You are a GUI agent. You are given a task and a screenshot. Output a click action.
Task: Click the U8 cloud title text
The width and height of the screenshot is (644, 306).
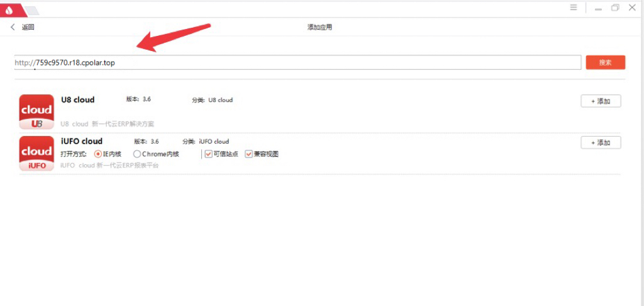click(77, 99)
